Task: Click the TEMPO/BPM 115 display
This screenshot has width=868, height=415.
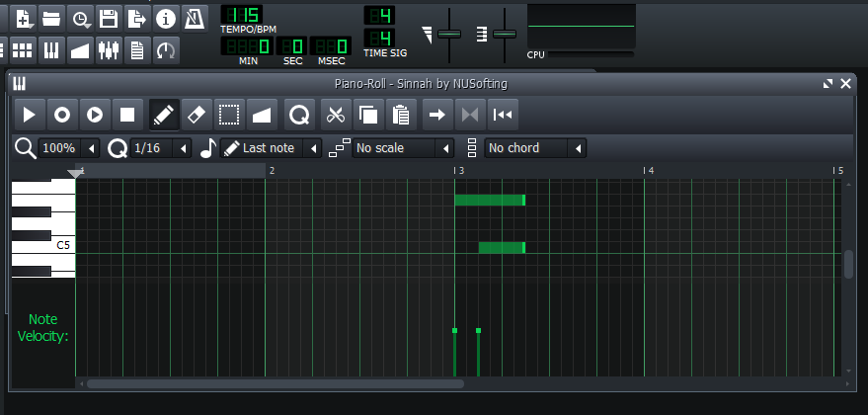Action: click(242, 15)
